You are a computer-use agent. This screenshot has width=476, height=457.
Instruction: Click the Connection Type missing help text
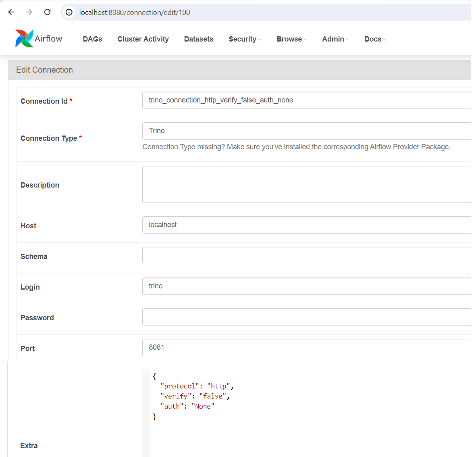(x=296, y=147)
